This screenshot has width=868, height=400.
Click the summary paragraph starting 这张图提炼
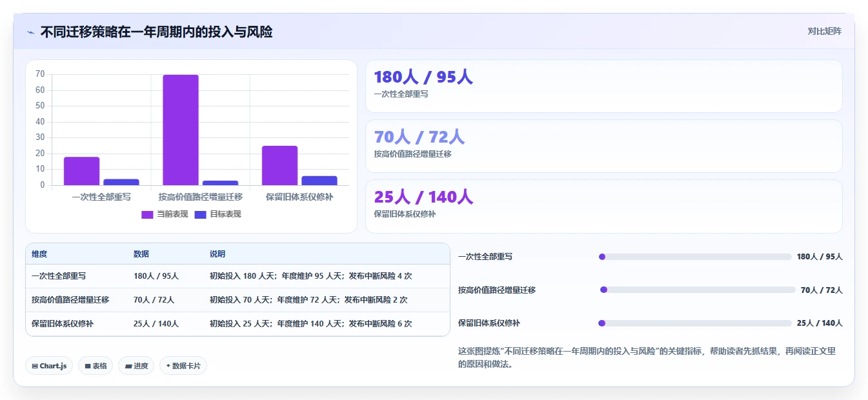click(647, 357)
